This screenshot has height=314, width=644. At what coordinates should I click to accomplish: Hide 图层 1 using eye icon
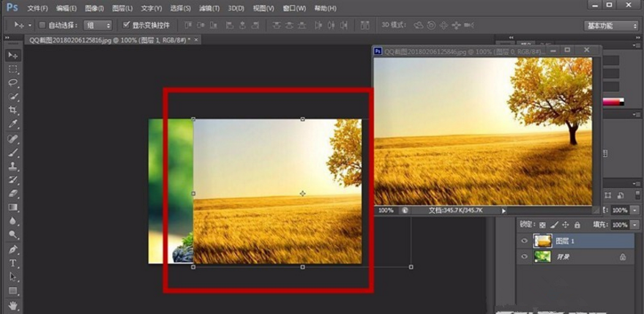pyautogui.click(x=524, y=241)
